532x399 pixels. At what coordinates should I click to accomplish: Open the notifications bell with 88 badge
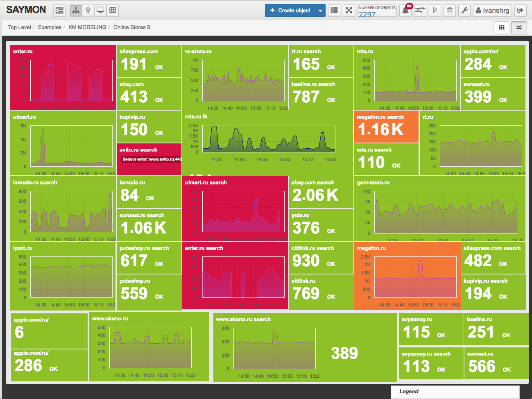coord(405,11)
